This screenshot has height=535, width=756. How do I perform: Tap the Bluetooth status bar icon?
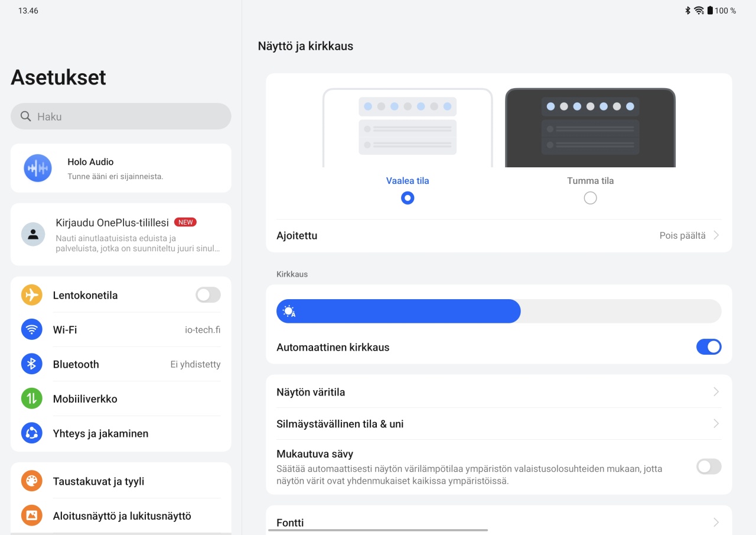coord(687,11)
